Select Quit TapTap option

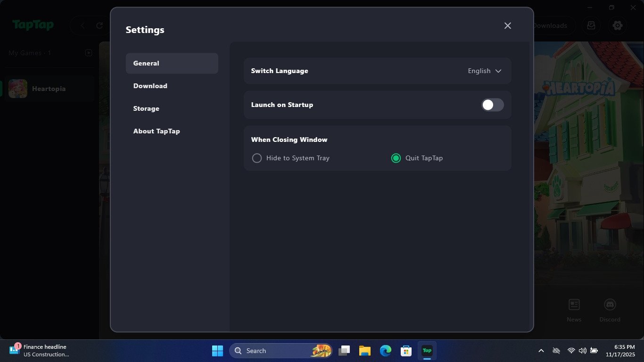pos(396,158)
